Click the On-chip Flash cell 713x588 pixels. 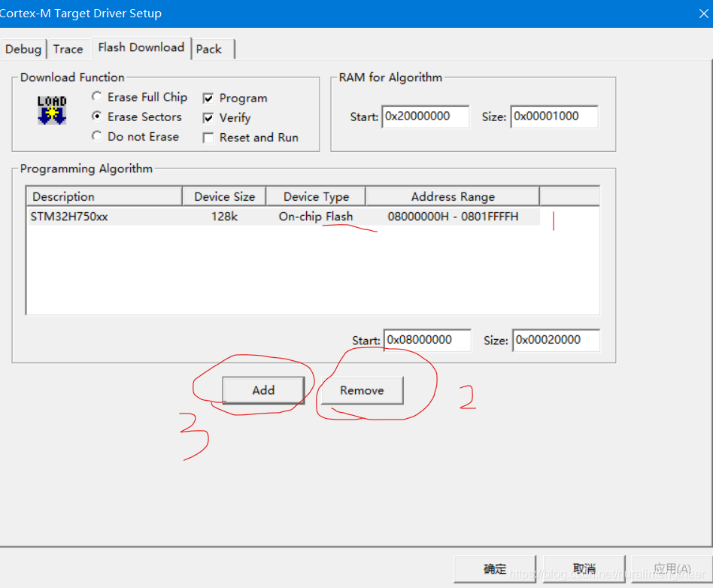coord(316,217)
